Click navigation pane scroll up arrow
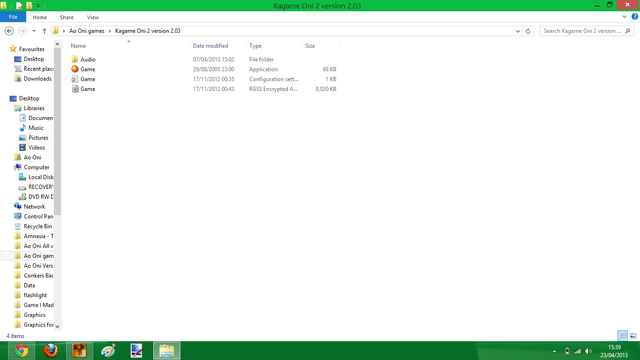 [x=57, y=44]
